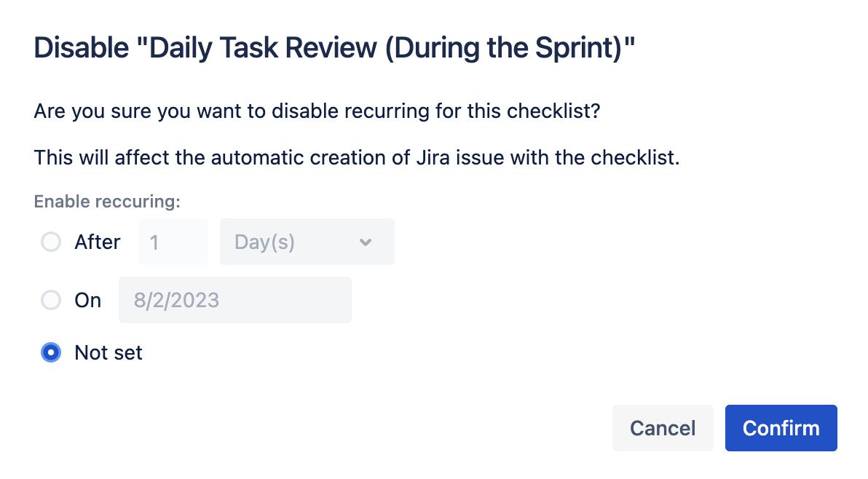Choose the "On" date radio option

coord(51,300)
